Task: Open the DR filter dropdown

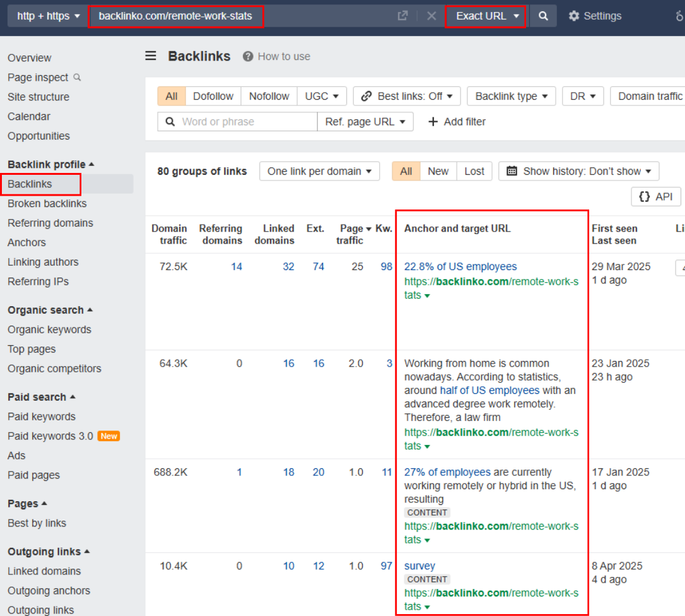Action: [583, 96]
